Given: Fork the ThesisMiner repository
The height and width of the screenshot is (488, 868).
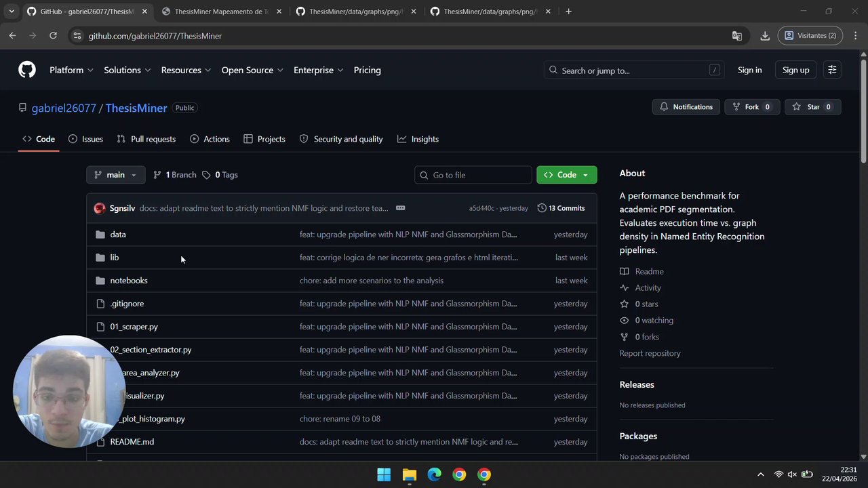Looking at the screenshot, I should (751, 107).
